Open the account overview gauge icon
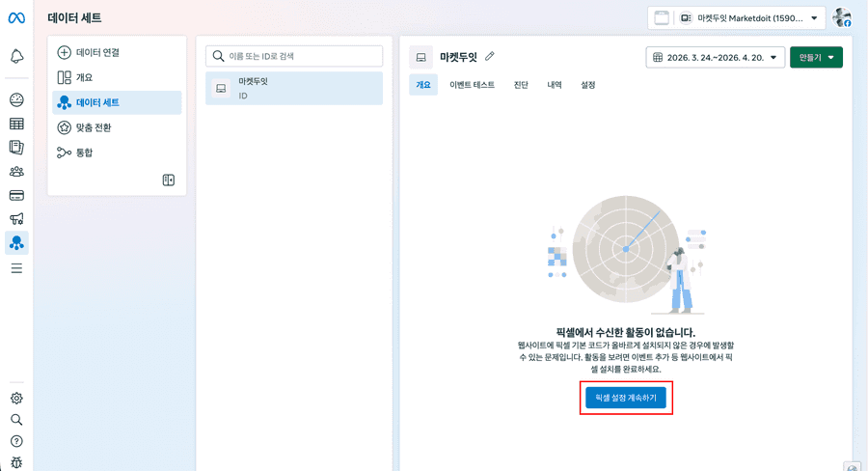Screen dimensions: 868x471 tap(16, 99)
